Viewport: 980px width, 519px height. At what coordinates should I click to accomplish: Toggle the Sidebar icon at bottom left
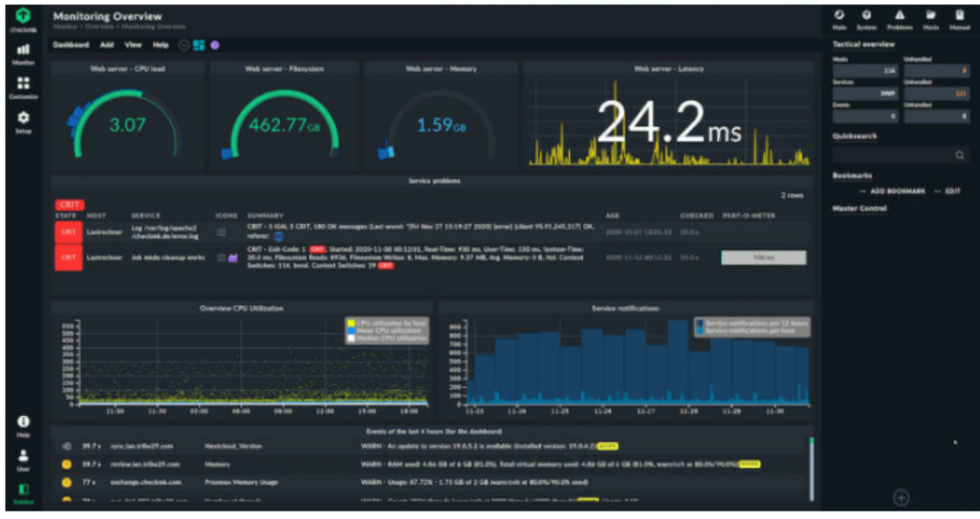click(23, 494)
